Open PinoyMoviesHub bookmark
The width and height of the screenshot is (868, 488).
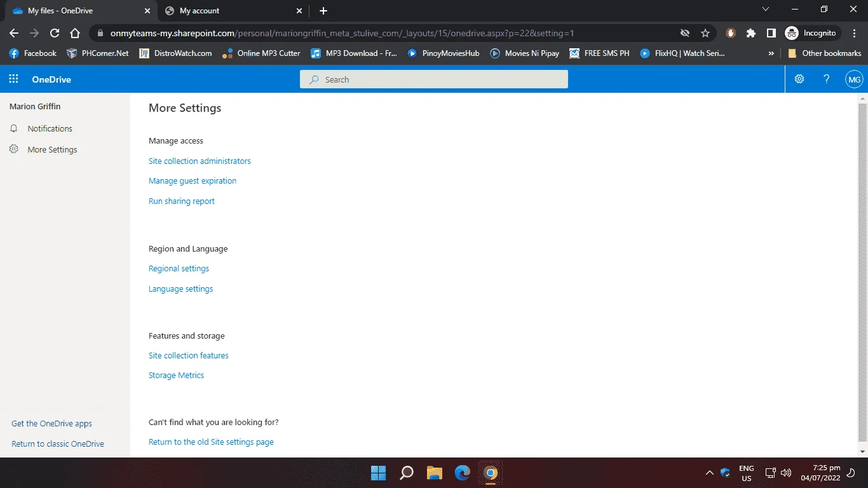click(x=444, y=53)
